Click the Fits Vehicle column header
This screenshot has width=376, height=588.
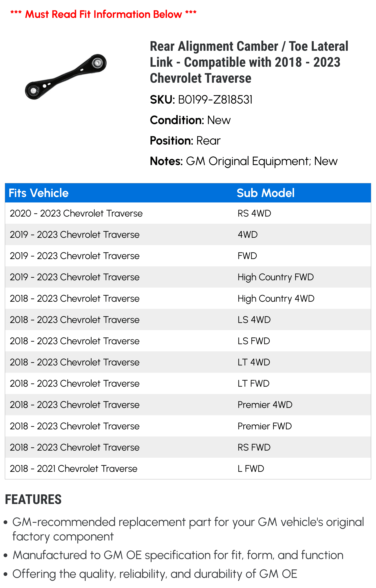click(39, 193)
